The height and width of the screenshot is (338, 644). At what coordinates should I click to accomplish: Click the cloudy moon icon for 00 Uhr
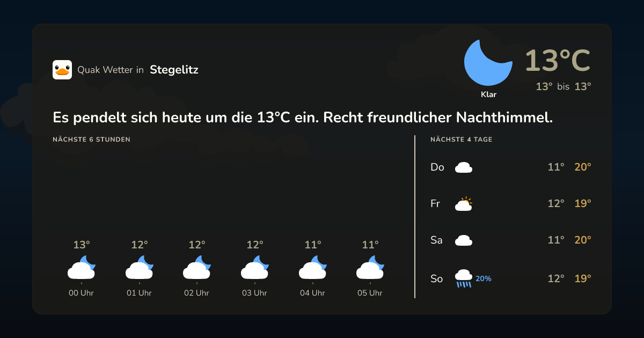tap(82, 267)
